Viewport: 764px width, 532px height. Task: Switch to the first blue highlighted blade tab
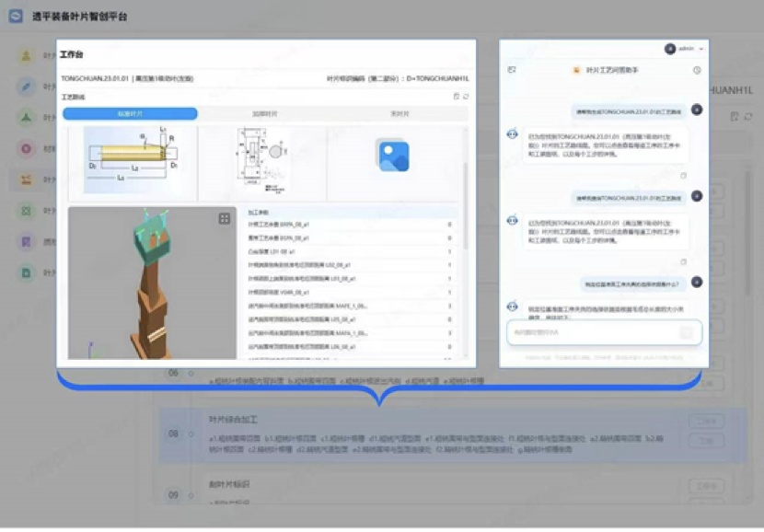[130, 114]
